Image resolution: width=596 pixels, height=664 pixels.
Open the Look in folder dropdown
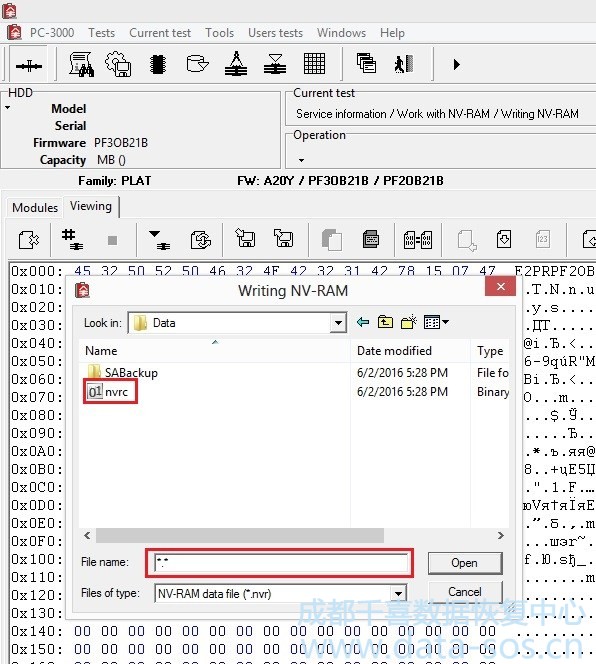click(x=338, y=323)
